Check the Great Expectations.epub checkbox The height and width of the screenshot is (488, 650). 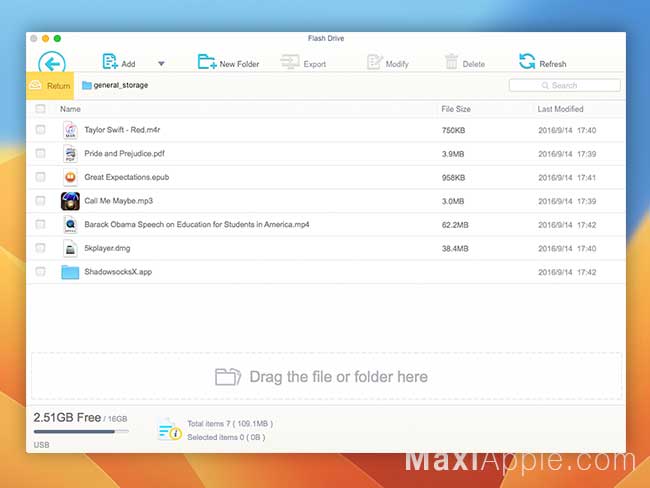coord(40,177)
